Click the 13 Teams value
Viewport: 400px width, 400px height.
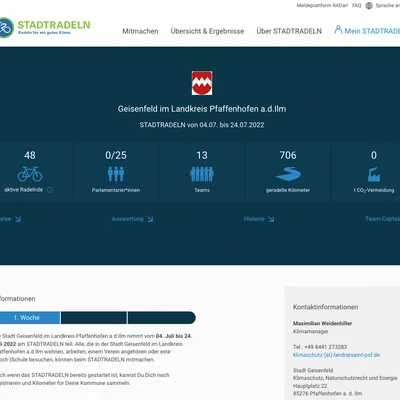[202, 155]
